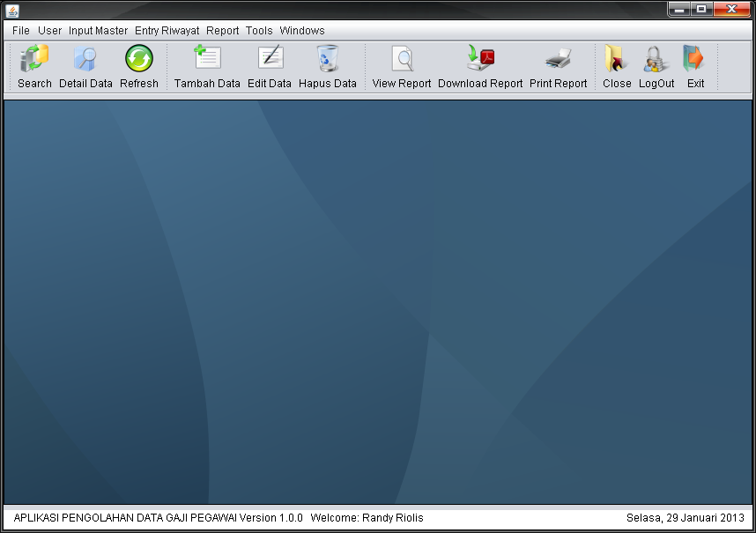
Task: Click the Download Report PDF icon
Action: point(480,58)
